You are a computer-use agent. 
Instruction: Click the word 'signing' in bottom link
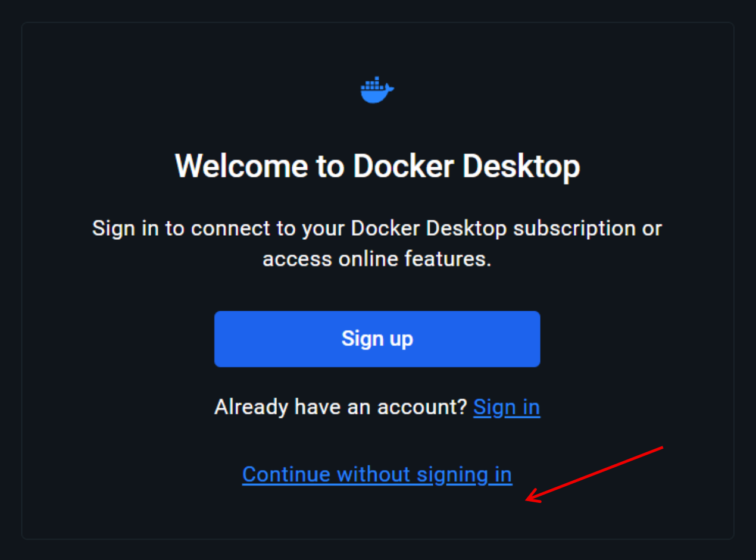click(452, 475)
